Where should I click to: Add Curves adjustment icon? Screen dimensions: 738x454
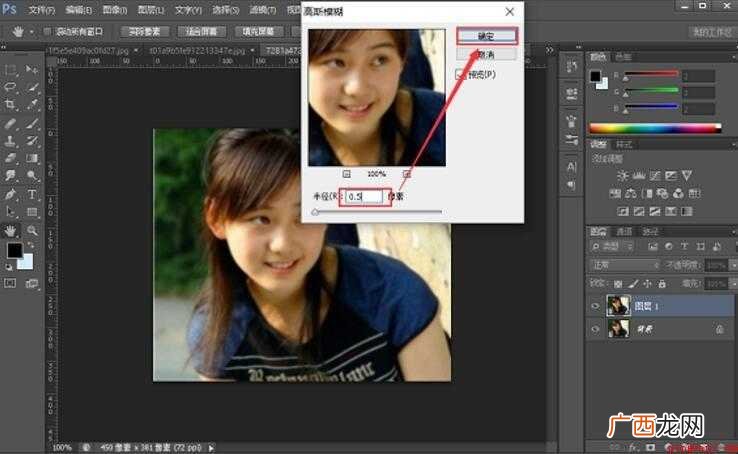pyautogui.click(x=655, y=176)
